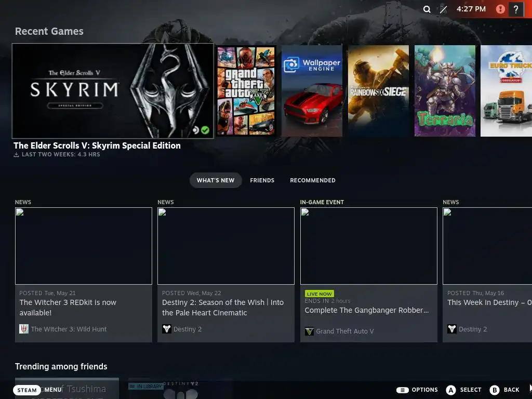The width and height of the screenshot is (532, 399).
Task: Select the Terraria game cover
Action: [445, 91]
